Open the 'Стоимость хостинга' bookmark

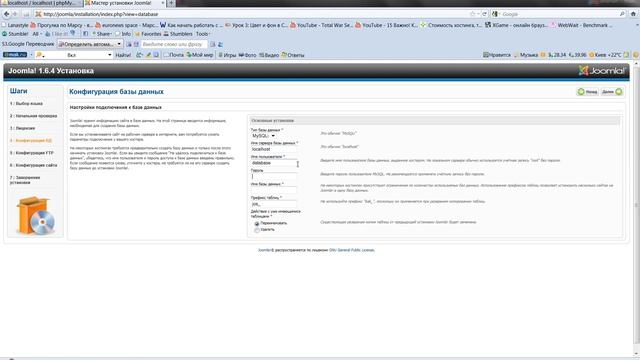tap(451, 25)
